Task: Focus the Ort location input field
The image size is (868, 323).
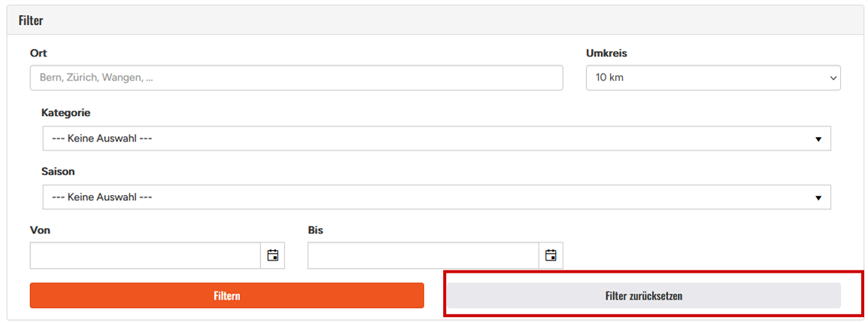Action: click(x=296, y=78)
